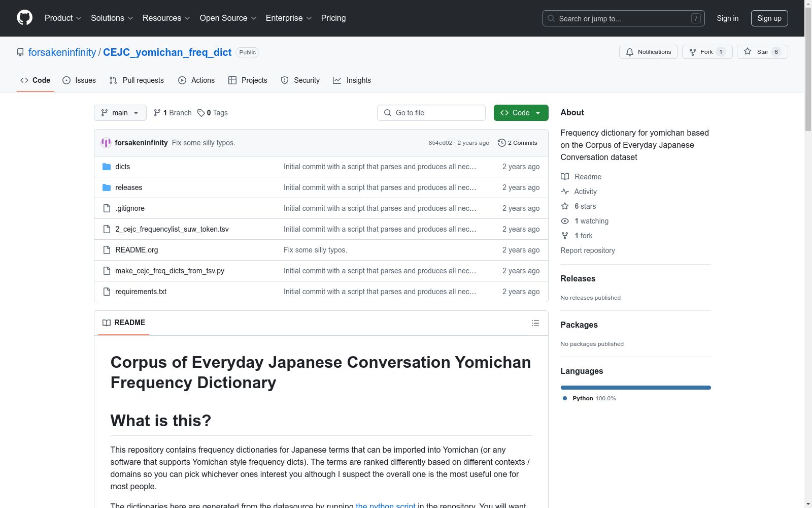Viewport: 812px width, 508px height.
Task: Click the Star count badge showing 6
Action: (776, 52)
